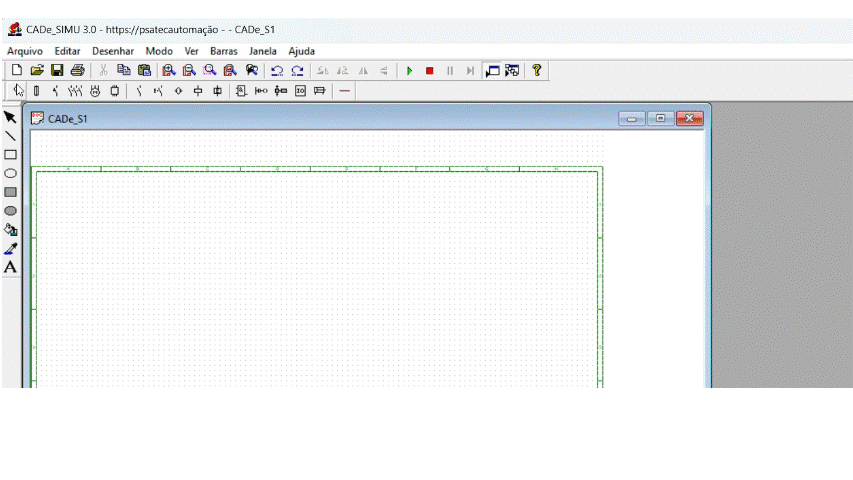Zoom out with the second magnifier icon

(189, 71)
